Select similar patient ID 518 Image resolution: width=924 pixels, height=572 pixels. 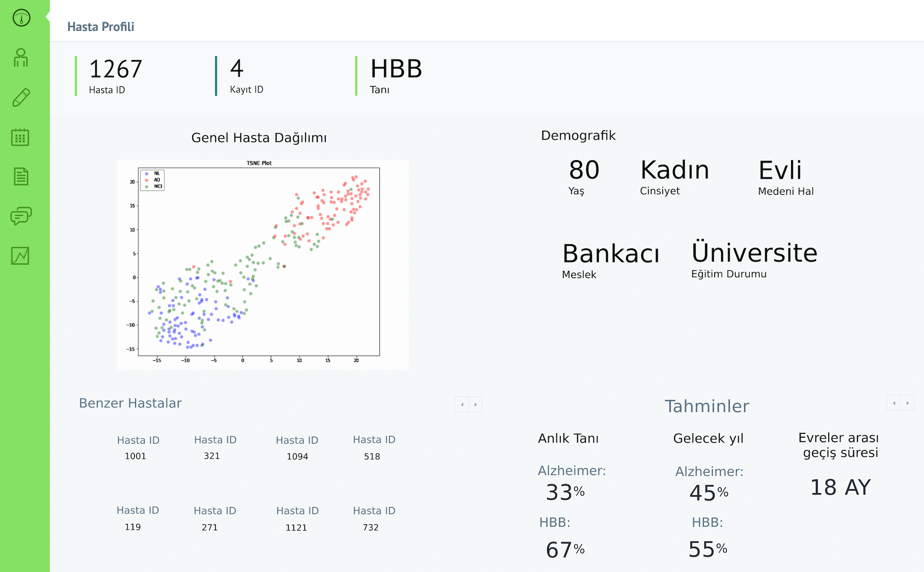point(372,457)
